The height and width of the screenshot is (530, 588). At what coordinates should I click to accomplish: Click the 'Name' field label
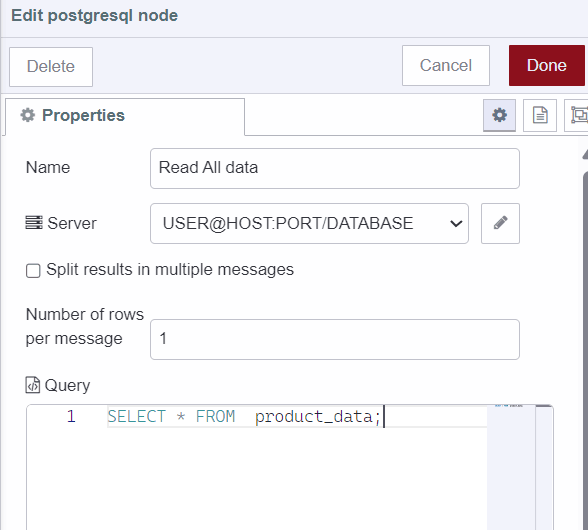[48, 167]
